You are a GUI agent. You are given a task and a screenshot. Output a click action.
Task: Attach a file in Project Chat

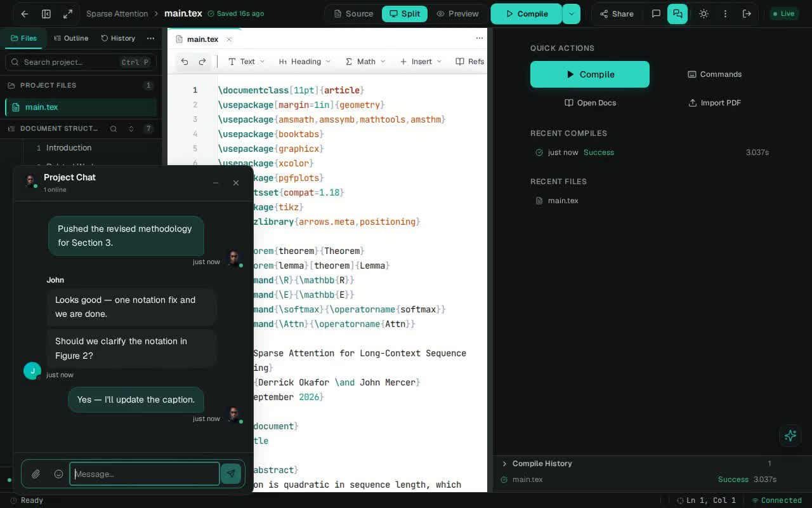pyautogui.click(x=36, y=474)
